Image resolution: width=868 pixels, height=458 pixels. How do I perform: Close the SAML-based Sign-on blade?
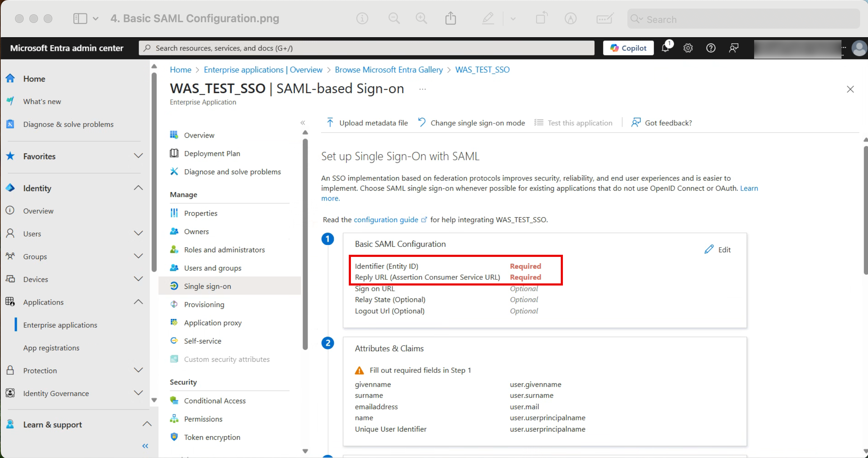850,89
